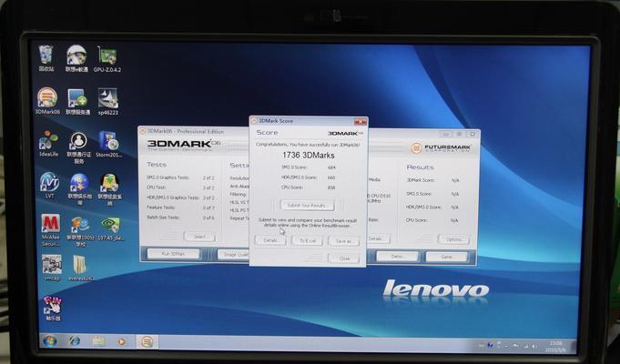620x364 pixels.
Task: Launch McAfee Security desktop shortcut
Action: click(51, 229)
